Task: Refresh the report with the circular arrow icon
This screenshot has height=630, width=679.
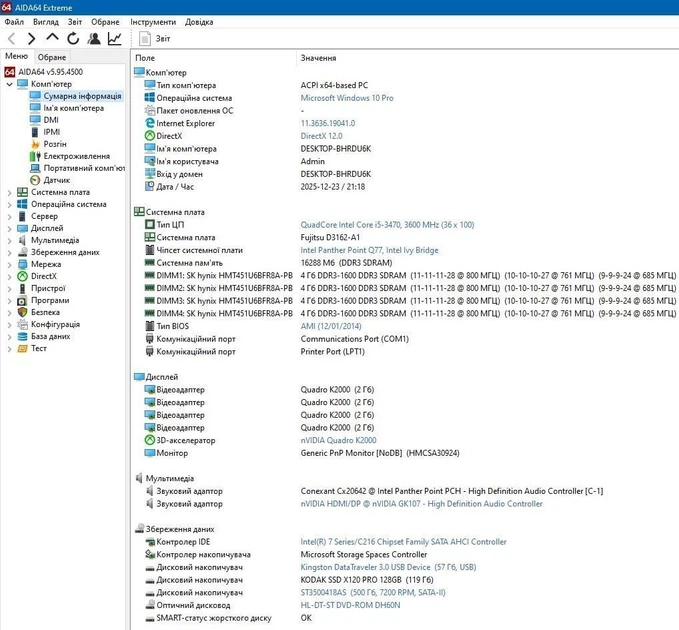Action: pos(73,39)
